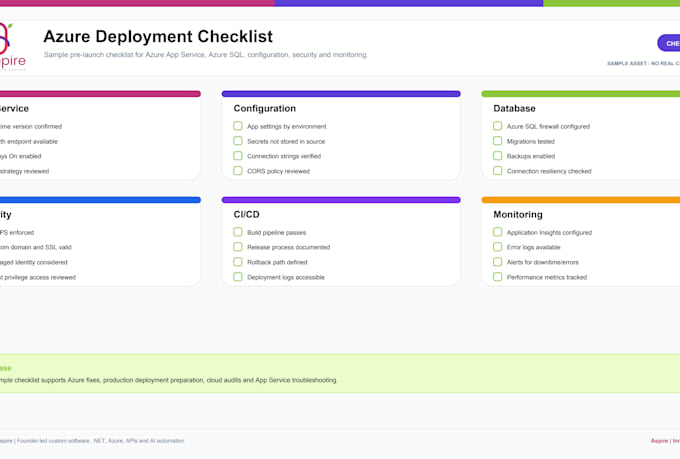This screenshot has height=459, width=680.
Task: Click the 'App settings by environment' label text
Action: click(x=287, y=127)
